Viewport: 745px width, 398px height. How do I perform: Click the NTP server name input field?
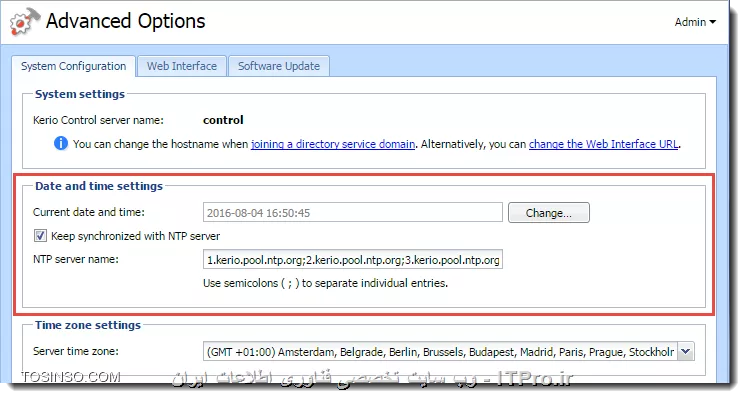point(353,260)
